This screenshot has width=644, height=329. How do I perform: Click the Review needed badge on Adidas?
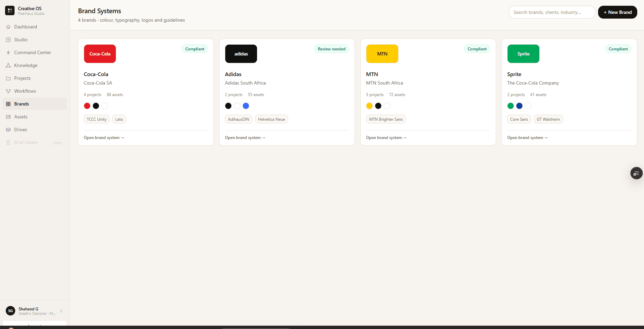(332, 49)
